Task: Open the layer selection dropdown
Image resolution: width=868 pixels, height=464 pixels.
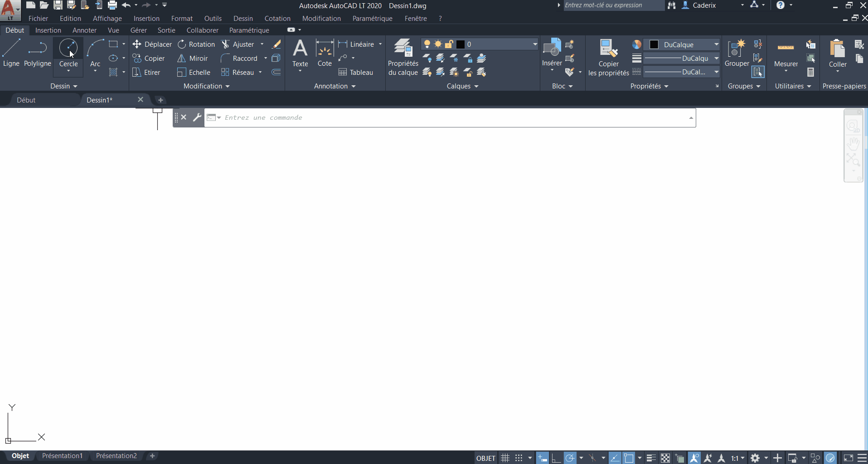Action: click(534, 44)
